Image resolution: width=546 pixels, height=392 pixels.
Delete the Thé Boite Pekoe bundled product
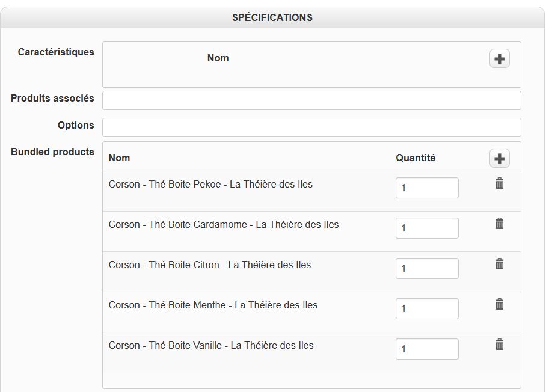click(x=499, y=184)
